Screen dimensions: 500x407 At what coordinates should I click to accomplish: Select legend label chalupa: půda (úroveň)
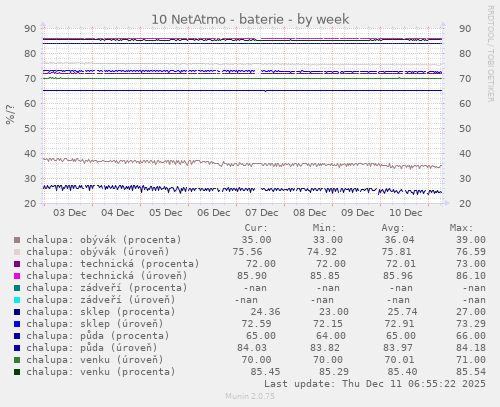point(92,348)
